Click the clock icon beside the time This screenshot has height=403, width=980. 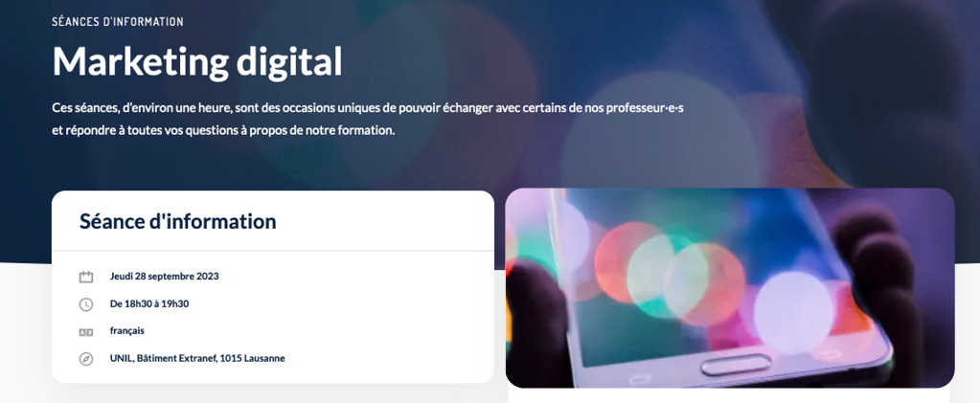click(x=85, y=305)
